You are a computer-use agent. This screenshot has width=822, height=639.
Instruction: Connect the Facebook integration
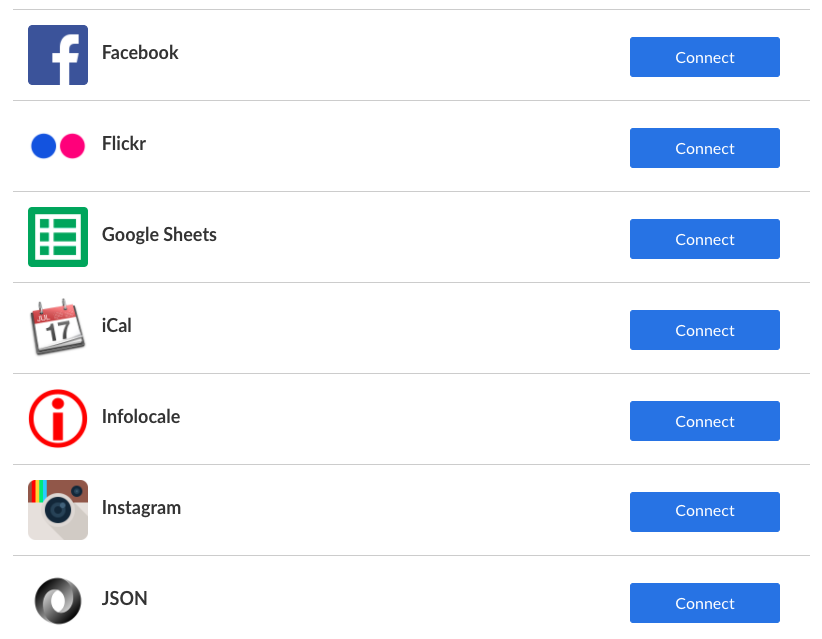(704, 57)
